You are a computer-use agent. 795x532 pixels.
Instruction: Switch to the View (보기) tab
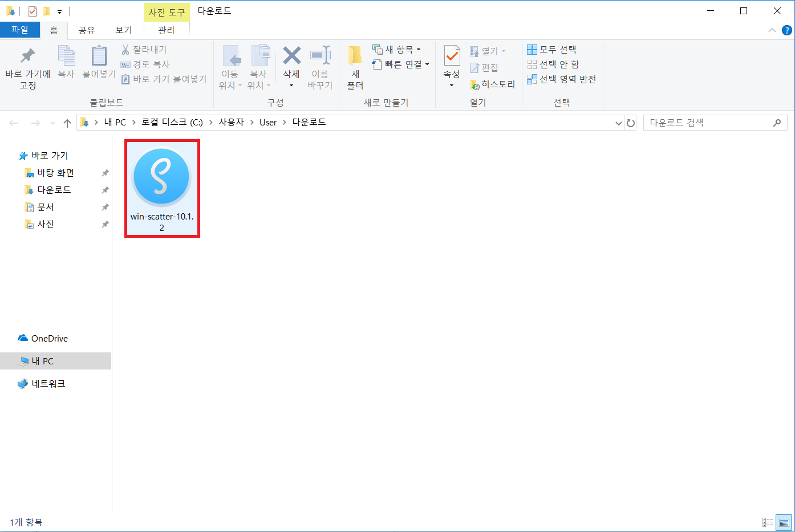pyautogui.click(x=124, y=30)
